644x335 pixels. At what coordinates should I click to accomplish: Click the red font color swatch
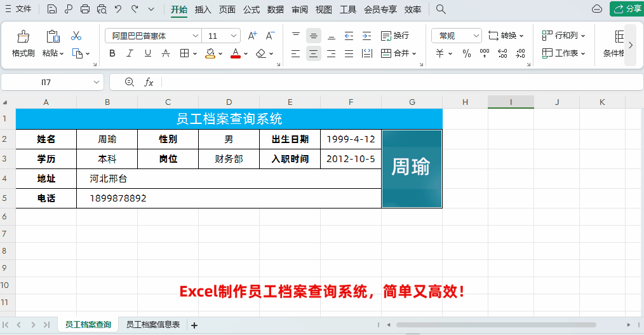click(x=236, y=53)
